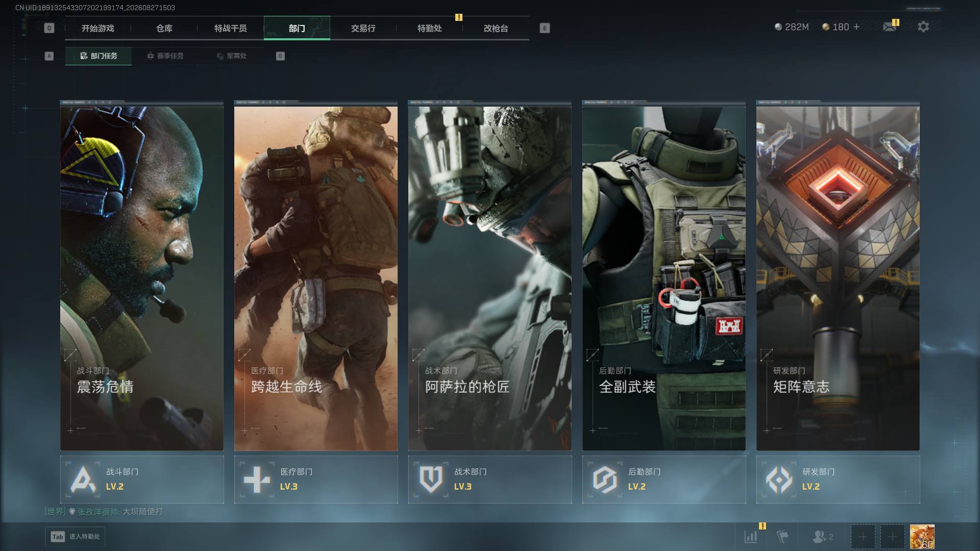Open the statistics bar chart icon
This screenshot has height=551, width=980.
coord(751,537)
